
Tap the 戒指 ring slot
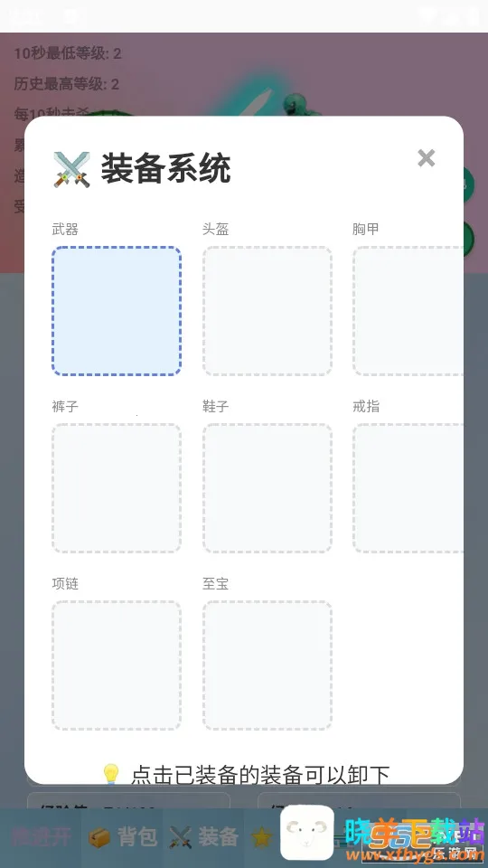408,488
